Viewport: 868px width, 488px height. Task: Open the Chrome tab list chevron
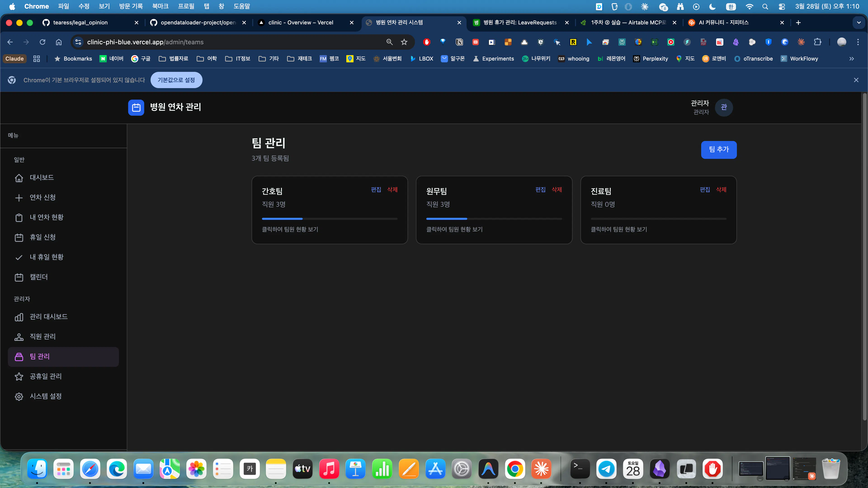click(x=859, y=23)
